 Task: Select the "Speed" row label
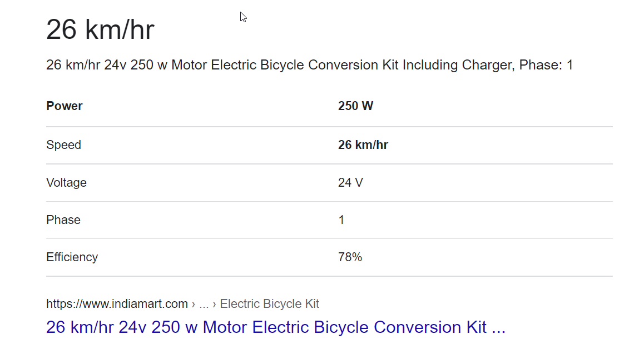coord(63,145)
